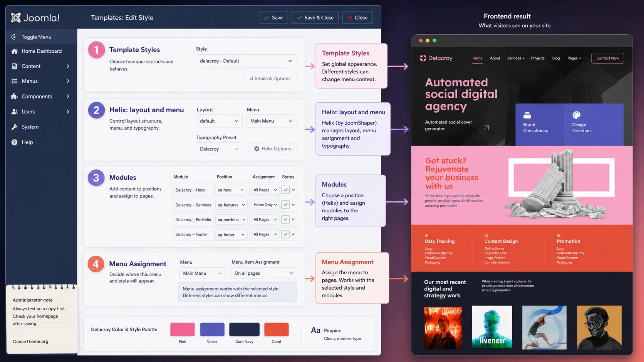The image size is (644, 362).
Task: Click the Toggle Menu icon
Action: coord(14,37)
